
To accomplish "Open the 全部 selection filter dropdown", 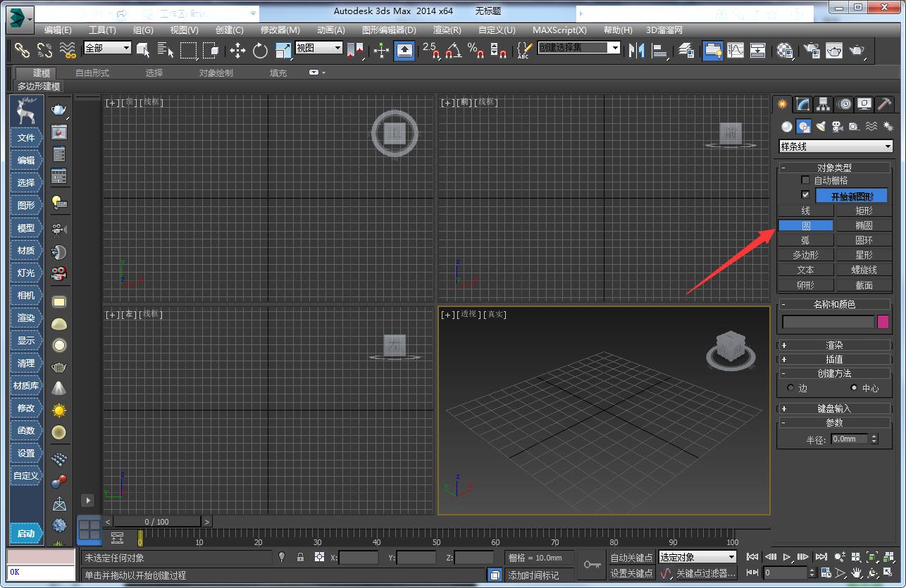I will tap(107, 48).
